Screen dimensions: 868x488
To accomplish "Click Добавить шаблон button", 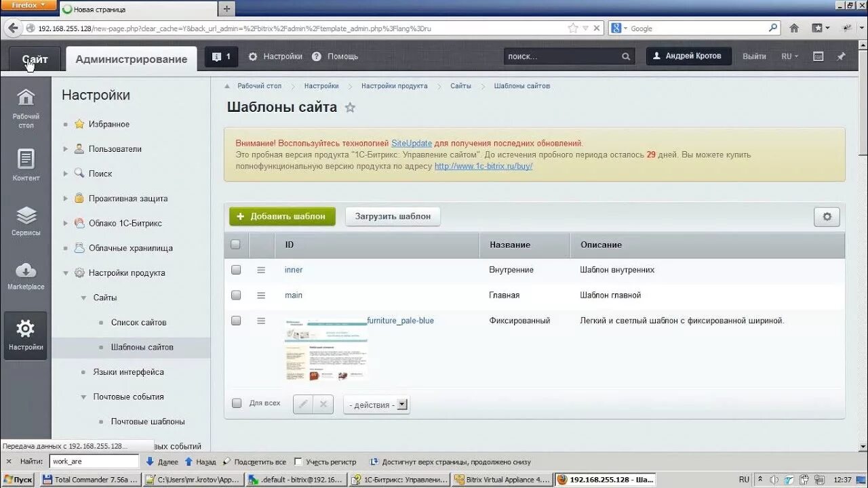I will (x=282, y=216).
